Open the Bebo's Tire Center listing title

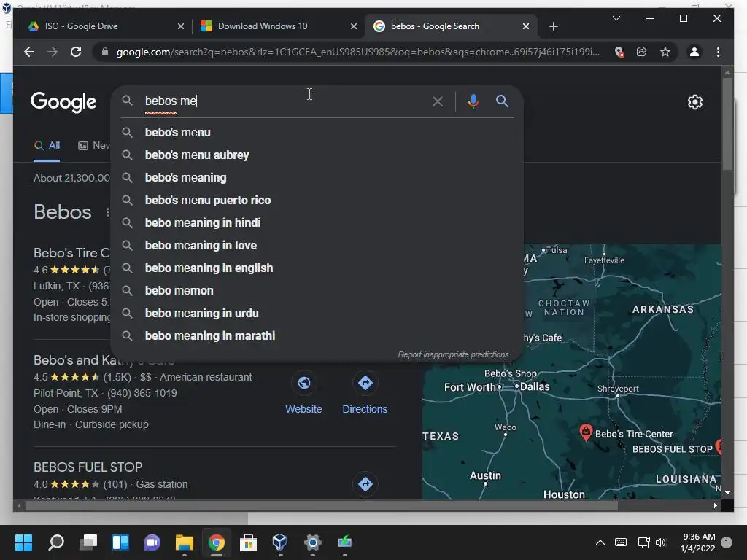point(71,253)
